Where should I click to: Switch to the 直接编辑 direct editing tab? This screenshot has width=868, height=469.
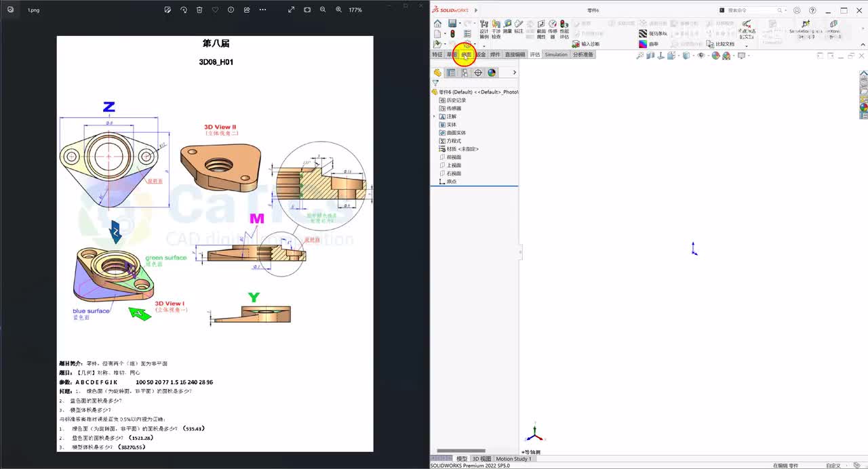coord(515,54)
